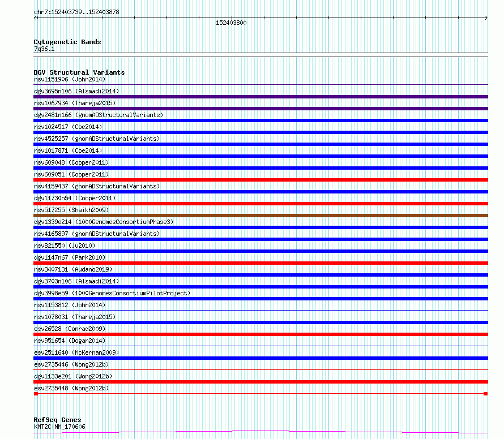Open the nsv517255 (Shaikh2009) brown variant bar
This screenshot has height=439, width=504.
260,216
